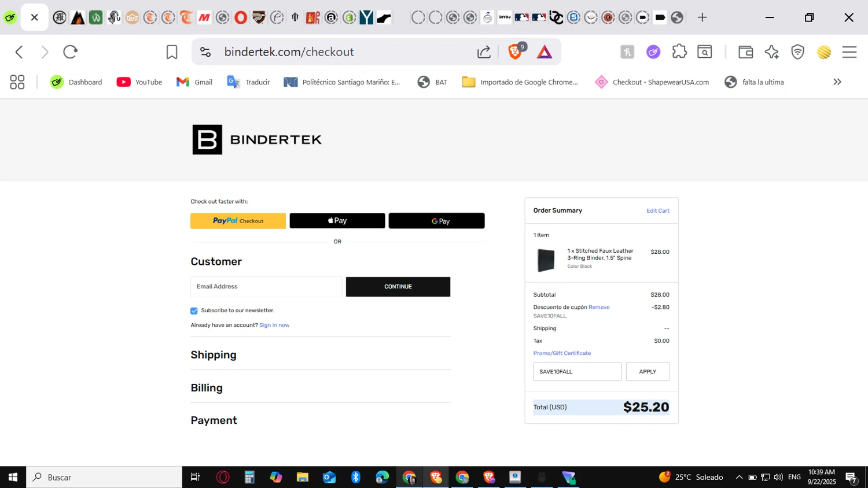Screen dimensions: 868x488
Task: Open the volume control in system tray
Action: [778, 477]
